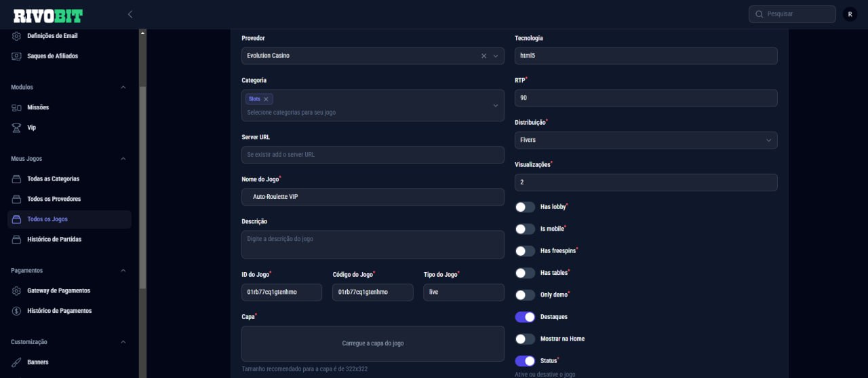Click the search magnifier icon
Screen dimensions: 868x378
point(759,14)
